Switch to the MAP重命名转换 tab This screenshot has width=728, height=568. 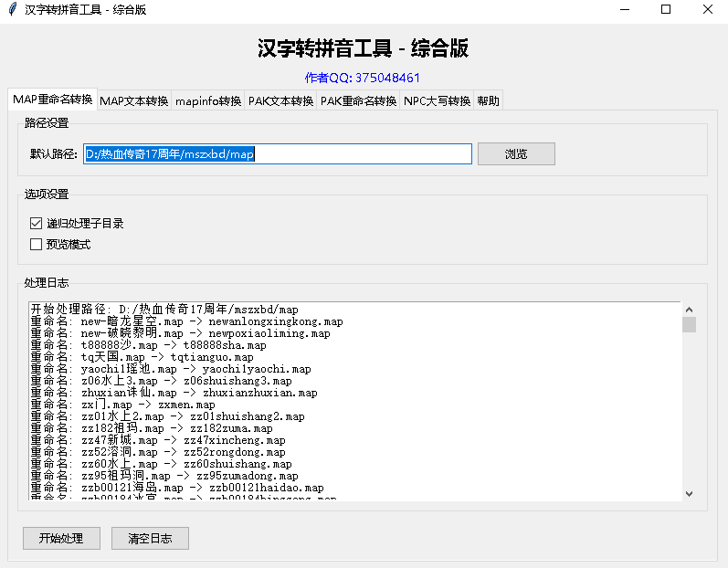pos(52,100)
